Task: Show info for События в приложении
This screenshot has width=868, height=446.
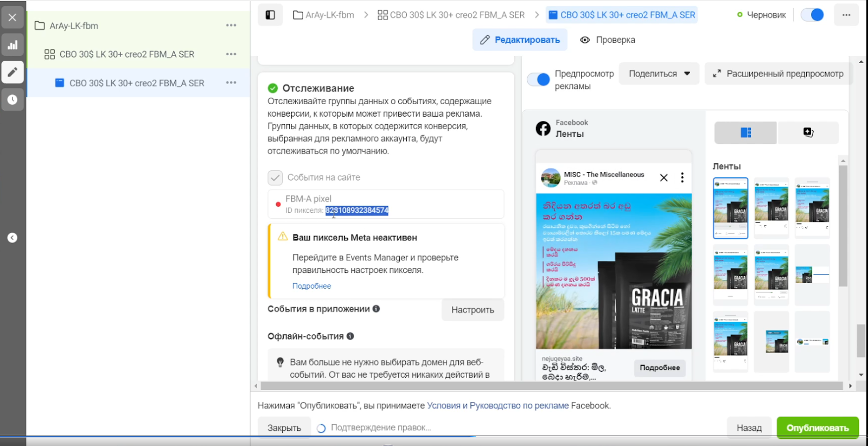Action: [x=376, y=309]
